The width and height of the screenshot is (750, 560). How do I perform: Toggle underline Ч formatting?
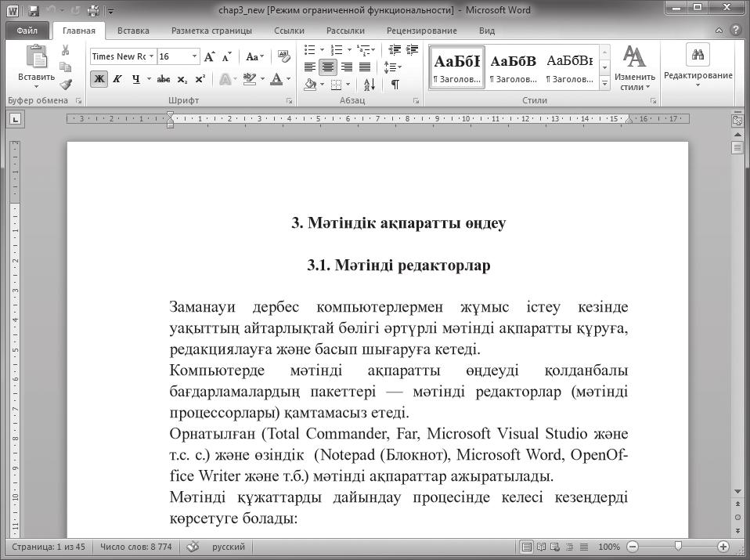[x=136, y=79]
